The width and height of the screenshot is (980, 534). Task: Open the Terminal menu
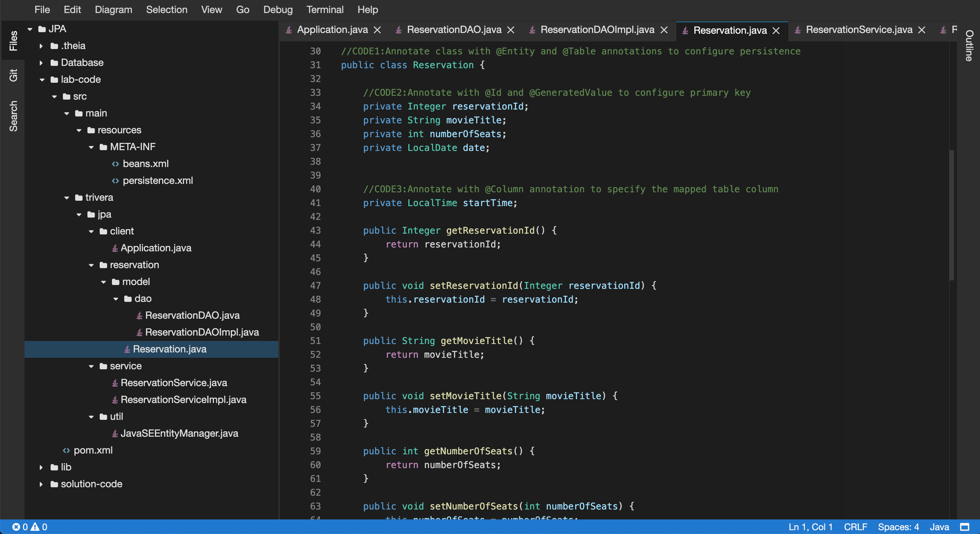point(325,10)
